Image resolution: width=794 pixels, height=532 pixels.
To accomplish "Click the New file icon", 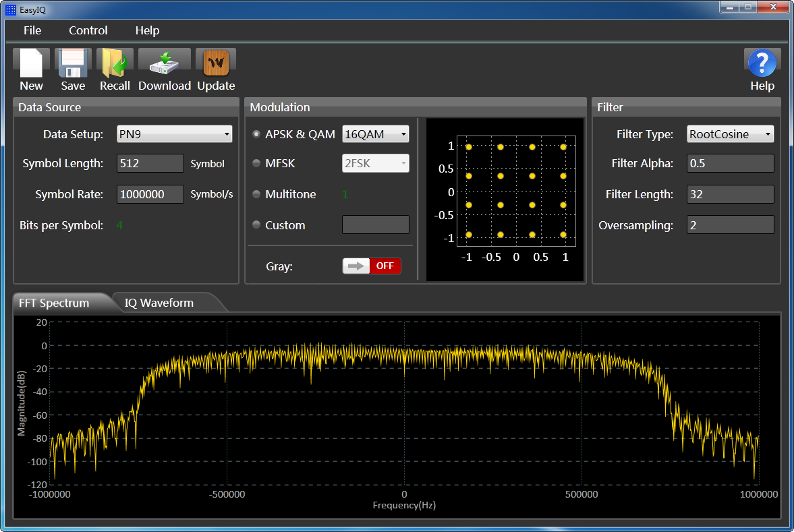I will 31,63.
